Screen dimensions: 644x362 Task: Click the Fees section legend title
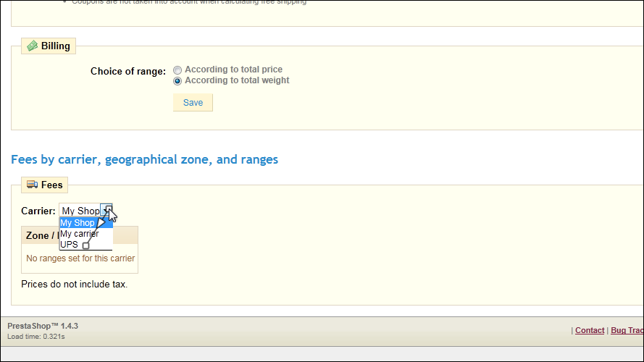point(51,185)
